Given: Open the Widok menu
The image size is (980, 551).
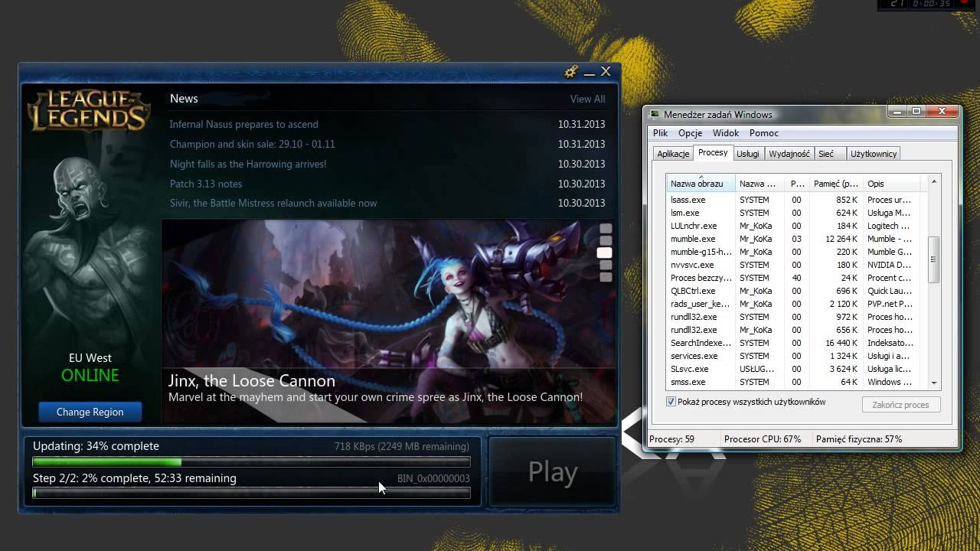Looking at the screenshot, I should point(726,133).
